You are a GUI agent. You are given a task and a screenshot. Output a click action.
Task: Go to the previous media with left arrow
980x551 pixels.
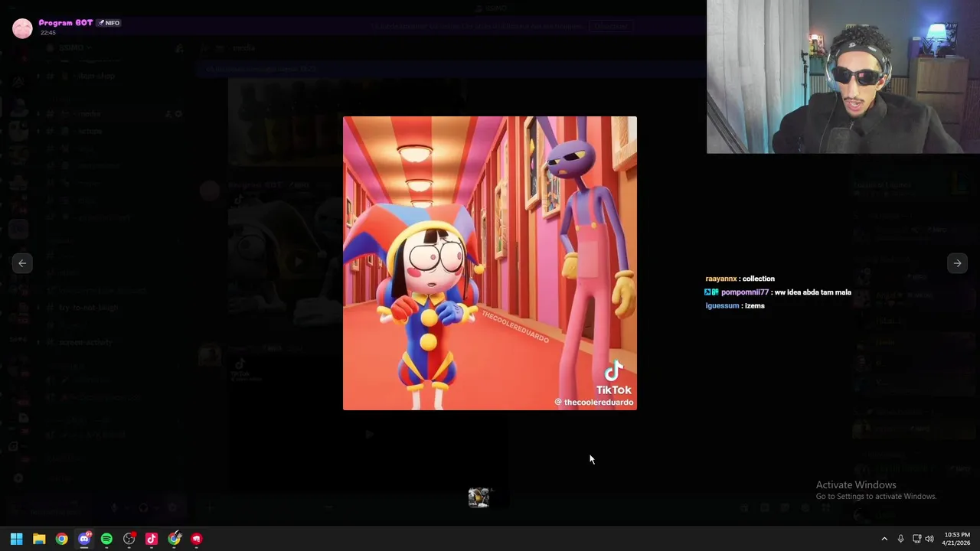(22, 263)
